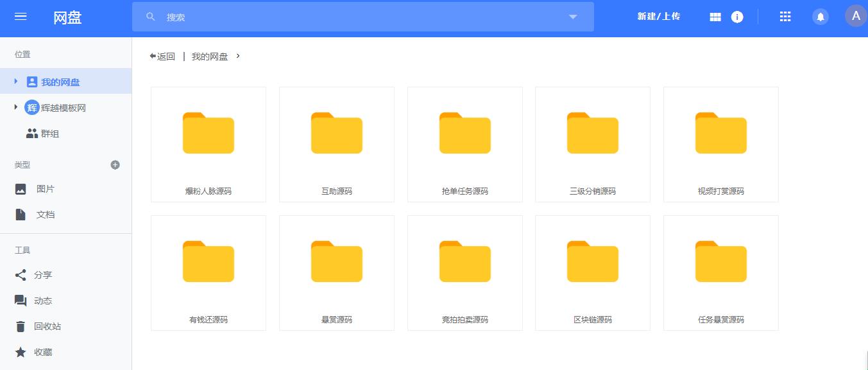Open the 抢单任务源码 folder
Viewport: 868px width, 370px height.
point(464,145)
